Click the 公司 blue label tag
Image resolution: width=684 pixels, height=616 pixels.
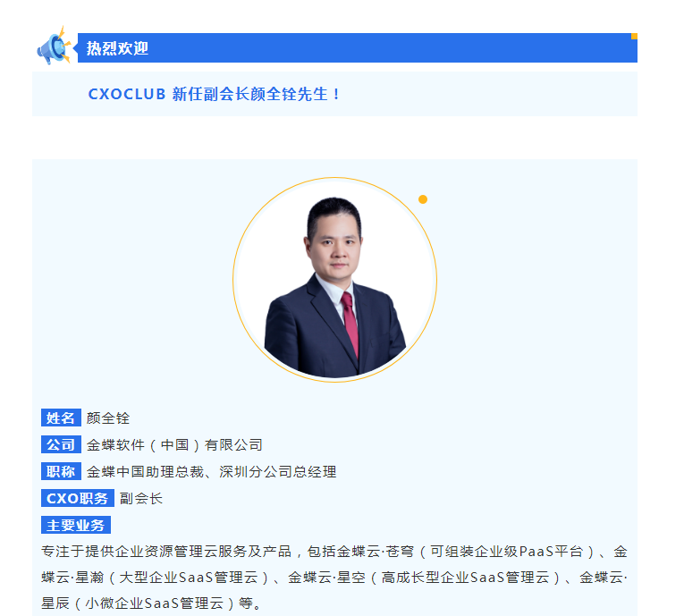(61, 444)
